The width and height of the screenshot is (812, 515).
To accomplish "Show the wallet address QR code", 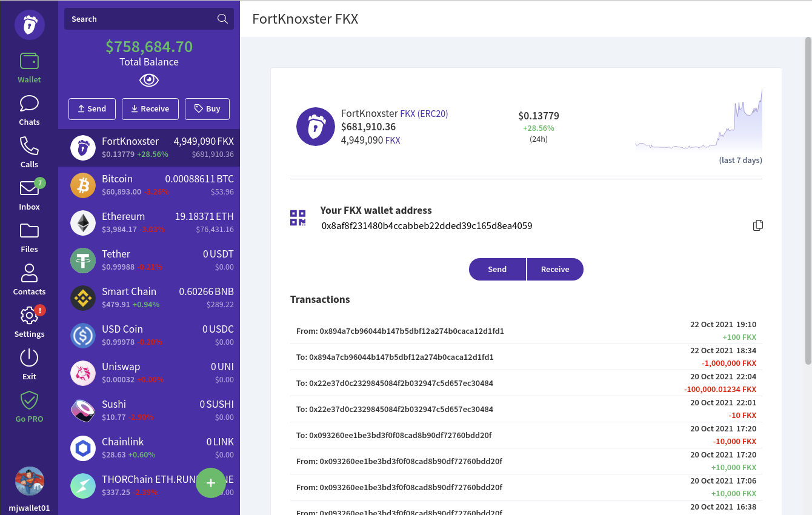I will (x=298, y=218).
